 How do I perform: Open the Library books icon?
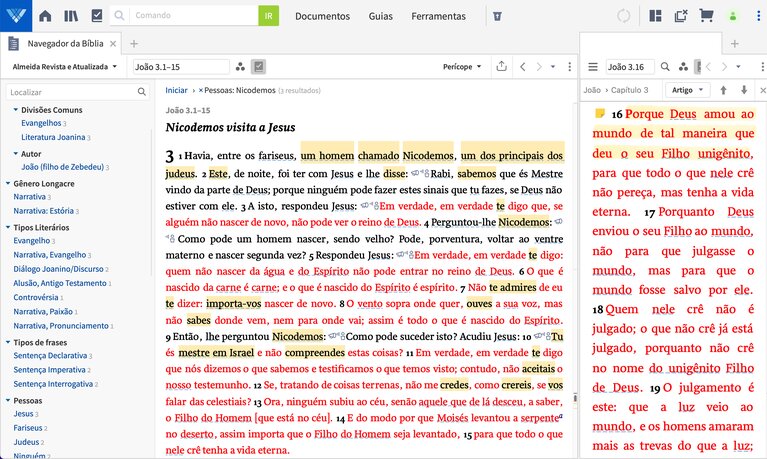(71, 16)
